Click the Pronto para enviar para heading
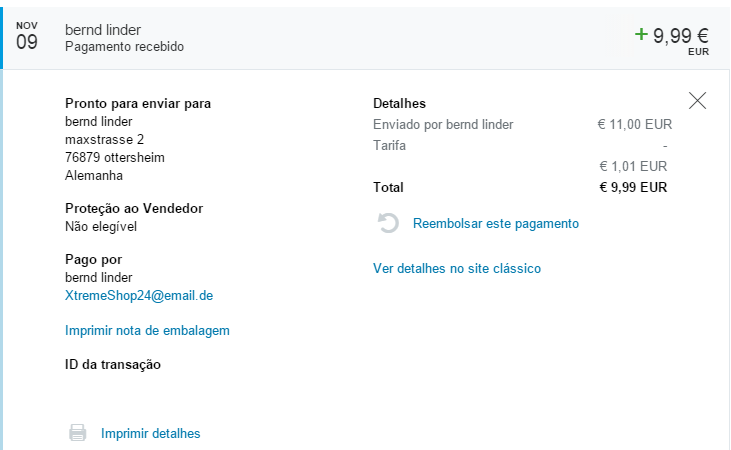Screen dimensions: 731x450 138,103
